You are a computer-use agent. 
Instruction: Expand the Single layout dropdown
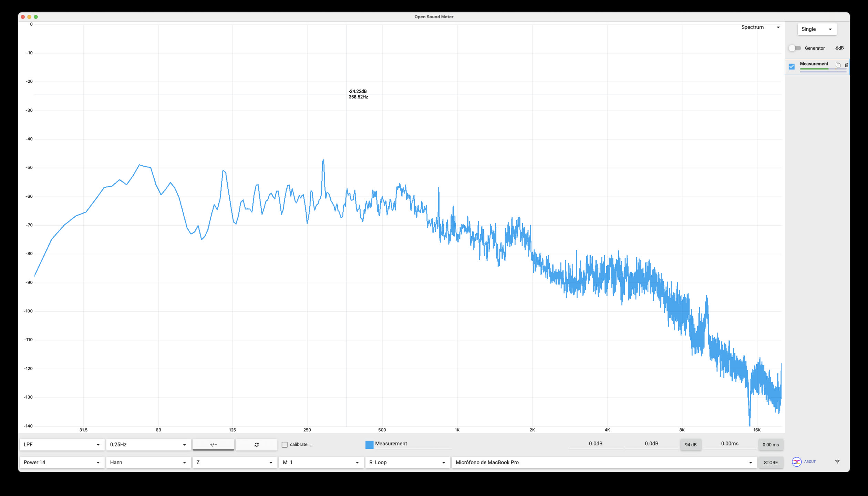coord(817,29)
